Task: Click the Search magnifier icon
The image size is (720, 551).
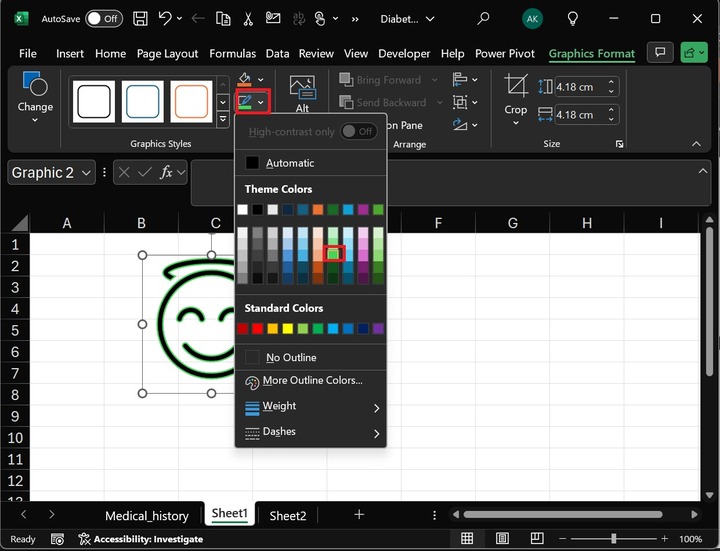Action: click(483, 18)
